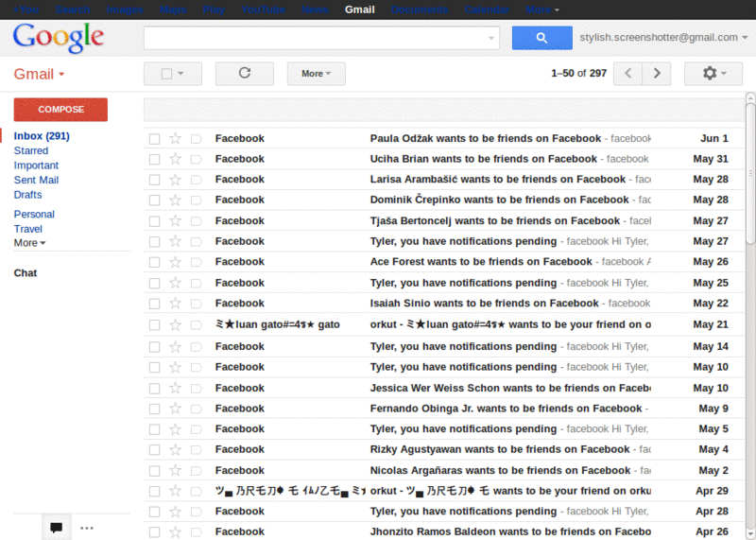Viewport: 756px width, 540px height.
Task: Open the Gmail product switcher dropdown
Action: (39, 74)
